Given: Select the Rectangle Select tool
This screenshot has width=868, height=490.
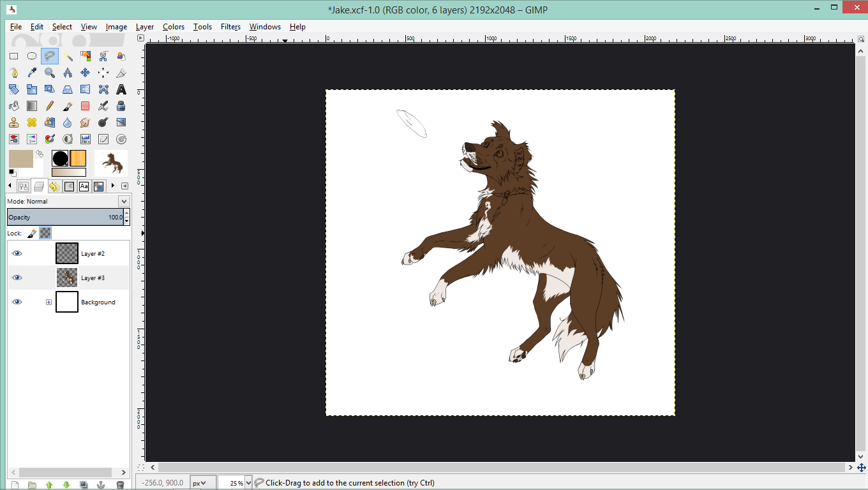Looking at the screenshot, I should (x=13, y=56).
